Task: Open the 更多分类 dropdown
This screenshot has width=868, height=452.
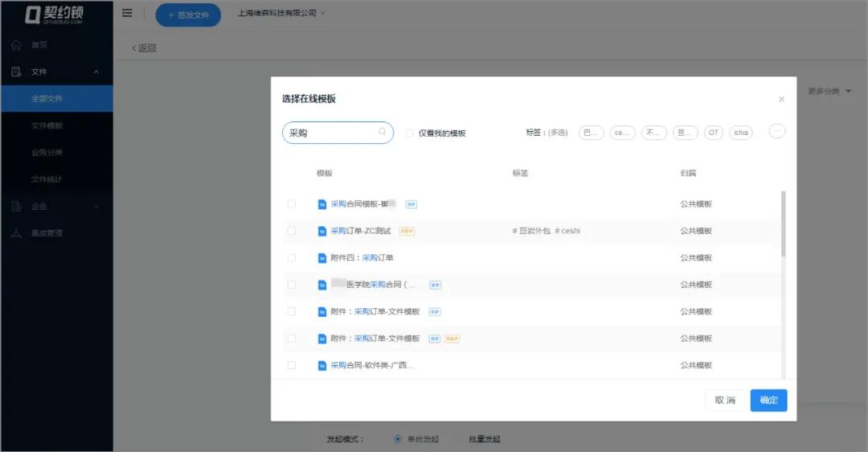Action: point(829,91)
